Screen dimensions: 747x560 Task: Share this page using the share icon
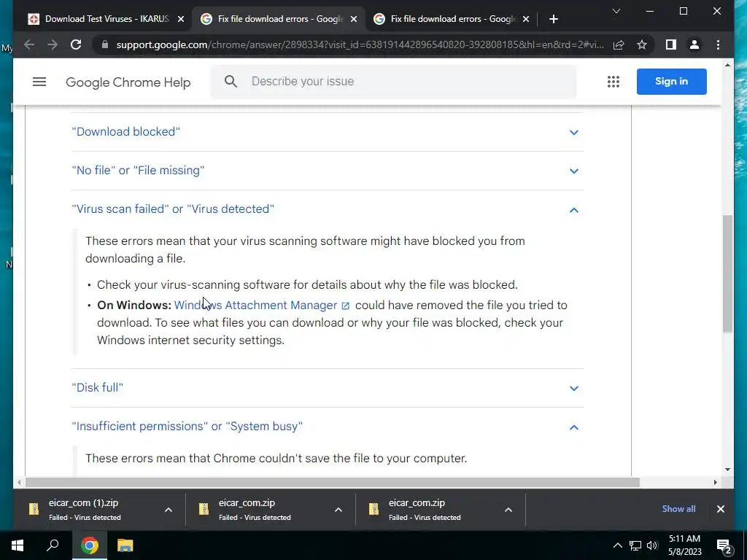click(619, 44)
